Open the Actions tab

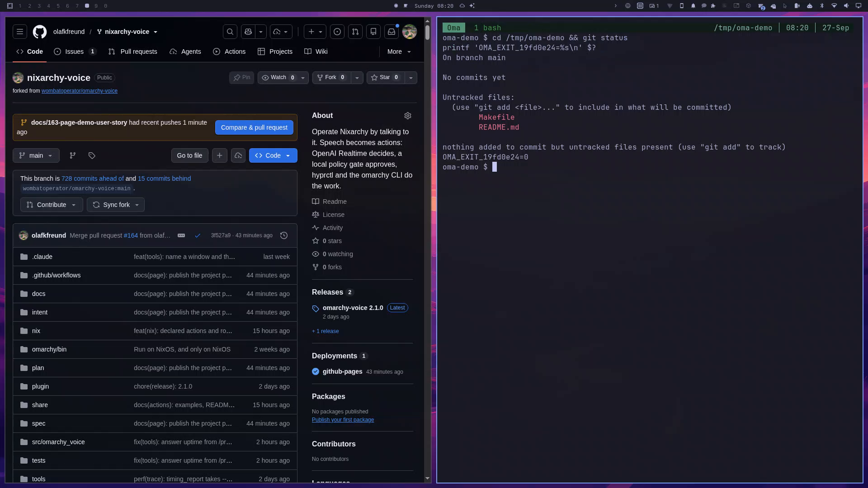coord(229,52)
